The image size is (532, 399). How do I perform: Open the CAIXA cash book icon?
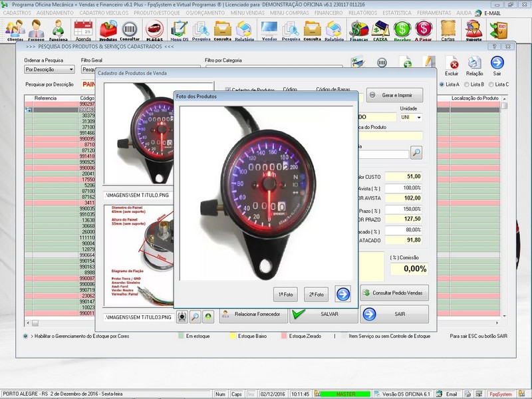(380, 30)
